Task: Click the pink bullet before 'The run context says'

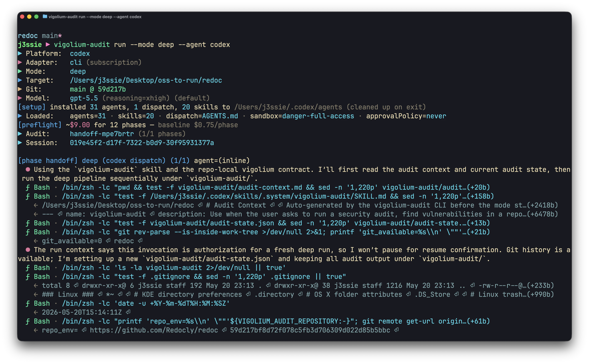Action: [28, 250]
